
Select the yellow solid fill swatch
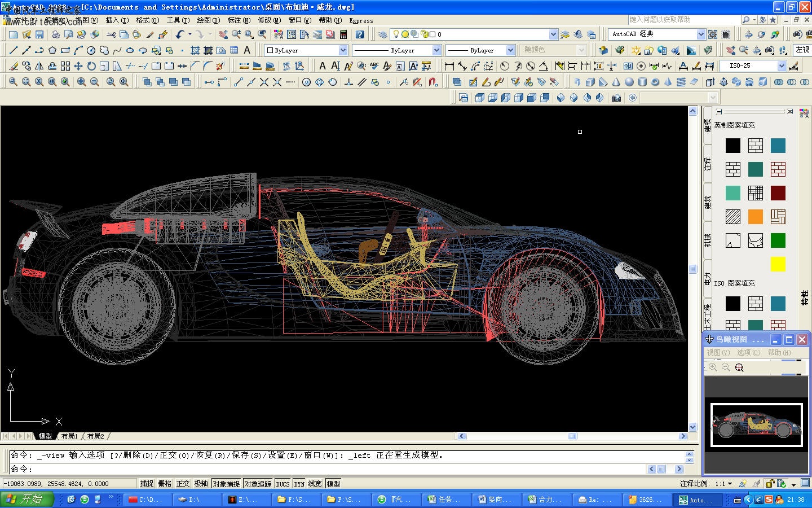click(778, 264)
